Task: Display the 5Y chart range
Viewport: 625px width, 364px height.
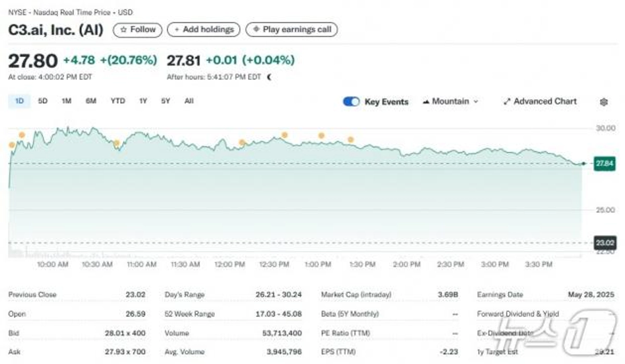Action: pos(165,101)
